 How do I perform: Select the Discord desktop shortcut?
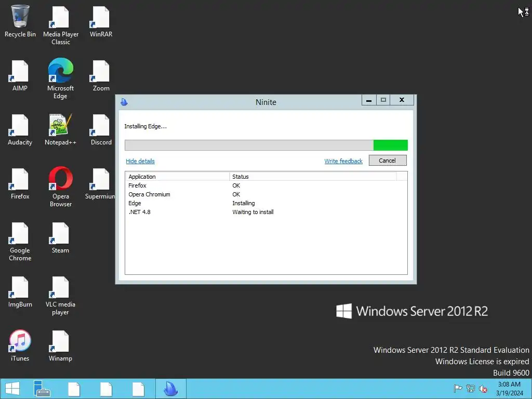tap(101, 129)
